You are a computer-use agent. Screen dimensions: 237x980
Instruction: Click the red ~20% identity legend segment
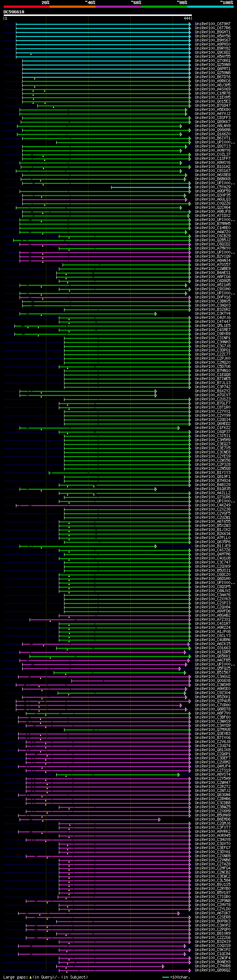[27, 6]
